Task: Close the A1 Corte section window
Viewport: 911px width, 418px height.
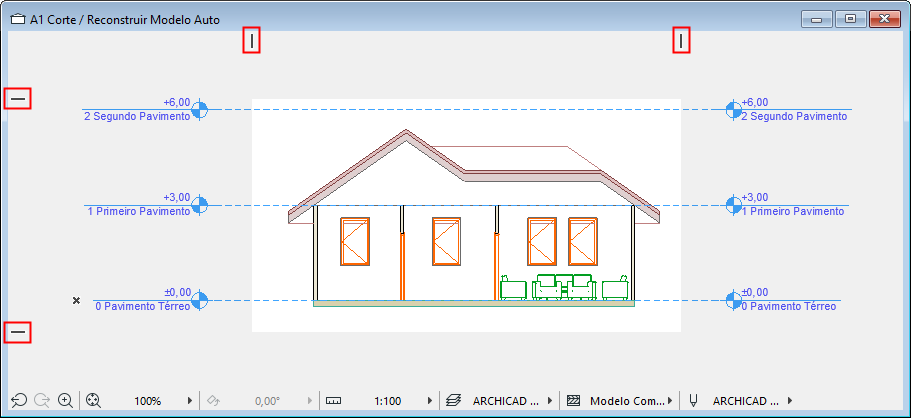Action: (x=884, y=19)
